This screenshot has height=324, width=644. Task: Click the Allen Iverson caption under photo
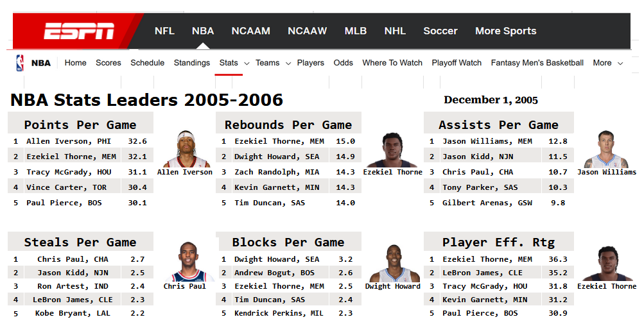point(185,172)
